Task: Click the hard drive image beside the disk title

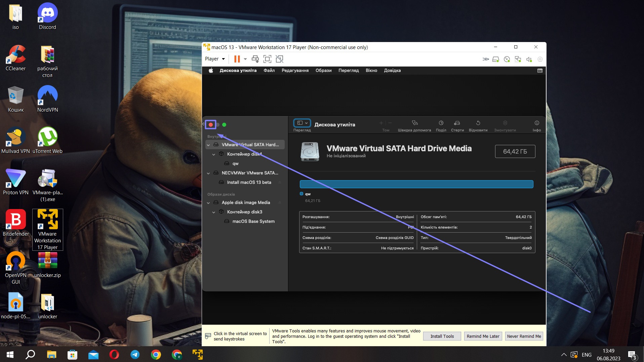Action: point(310,152)
